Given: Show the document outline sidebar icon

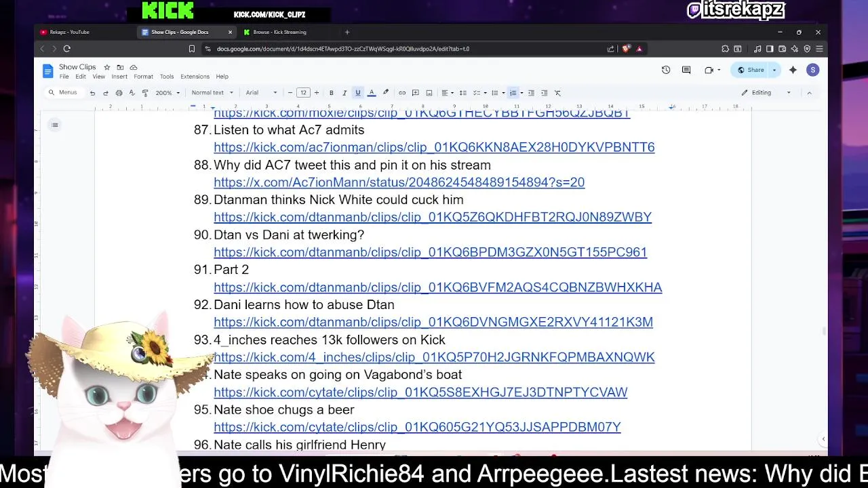Looking at the screenshot, I should point(55,125).
